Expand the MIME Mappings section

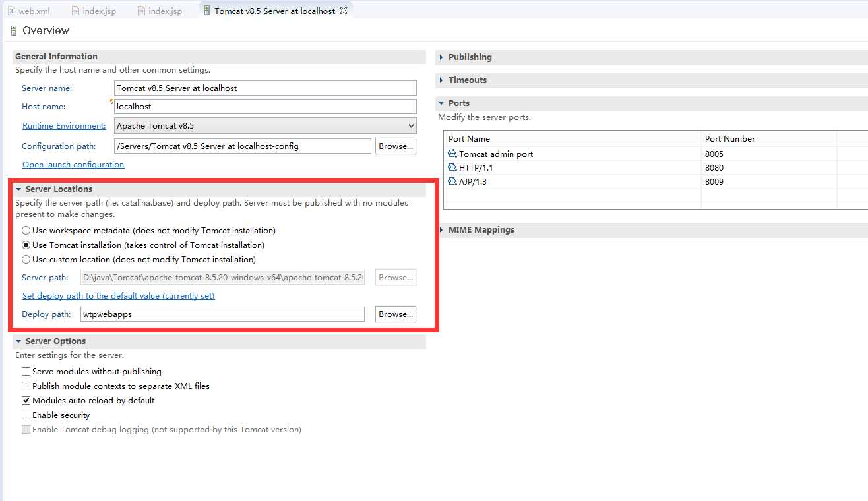click(441, 230)
